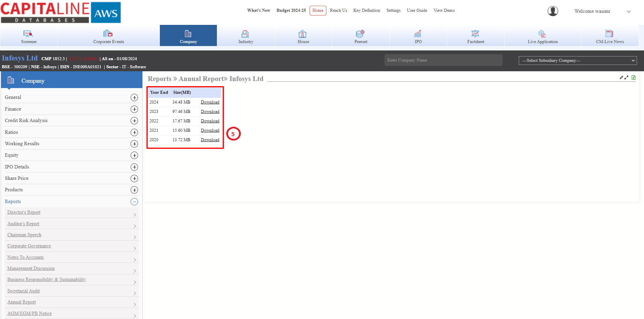This screenshot has height=319, width=644.
Task: Download the 2020 annual report
Action: (210, 140)
